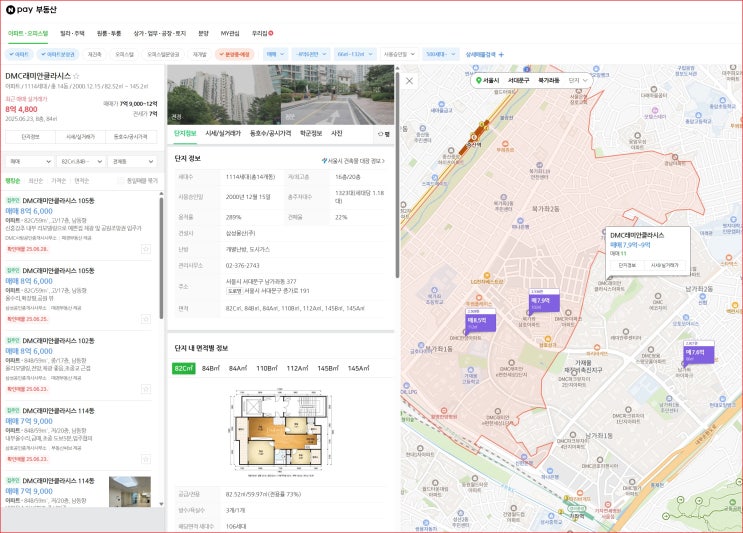Open the 전체동 building select dropdown
Viewport: 743px width, 533px height.
point(132,162)
